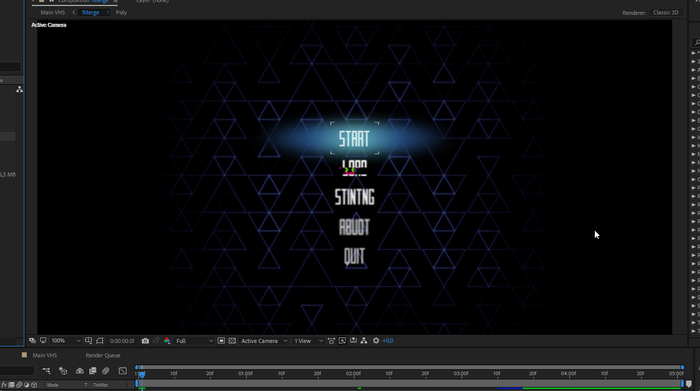Open the 1 View layout dropdown
Image resolution: width=700 pixels, height=391 pixels.
click(308, 341)
